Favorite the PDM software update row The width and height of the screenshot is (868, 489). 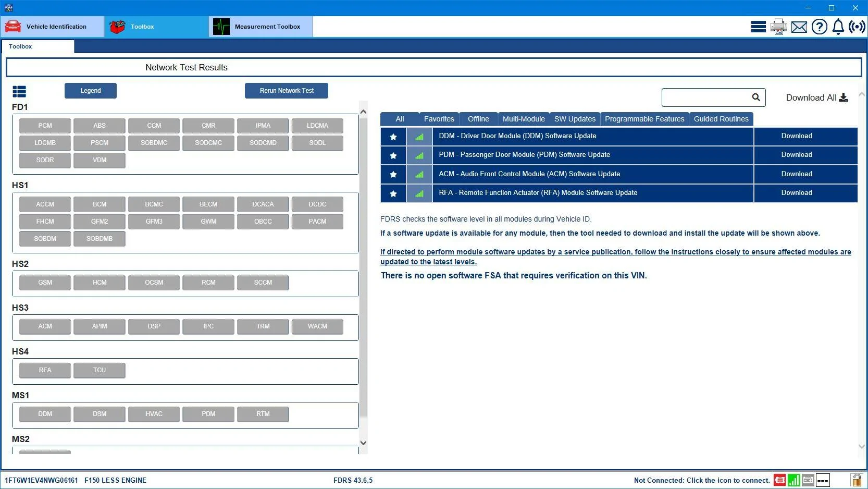pos(393,155)
